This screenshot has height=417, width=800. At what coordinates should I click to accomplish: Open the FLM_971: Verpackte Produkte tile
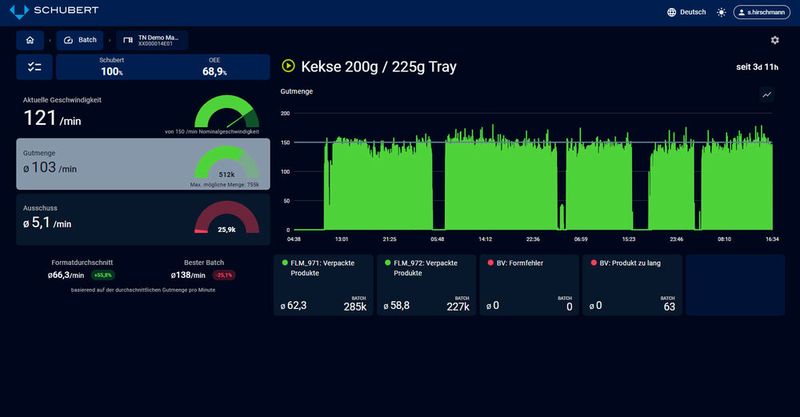tap(323, 285)
